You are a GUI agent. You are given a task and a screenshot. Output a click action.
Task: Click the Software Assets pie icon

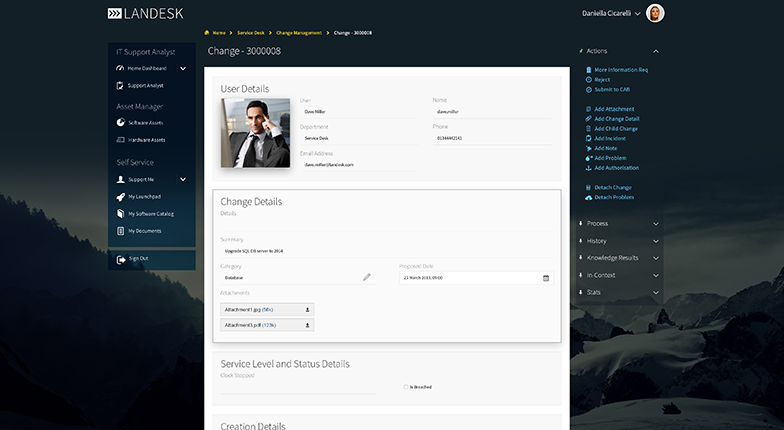tap(120, 123)
